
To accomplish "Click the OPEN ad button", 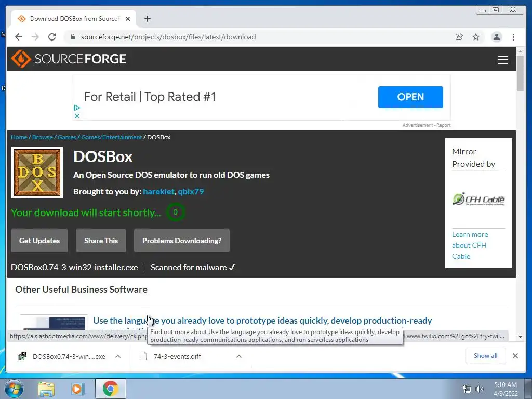I will pyautogui.click(x=410, y=97).
